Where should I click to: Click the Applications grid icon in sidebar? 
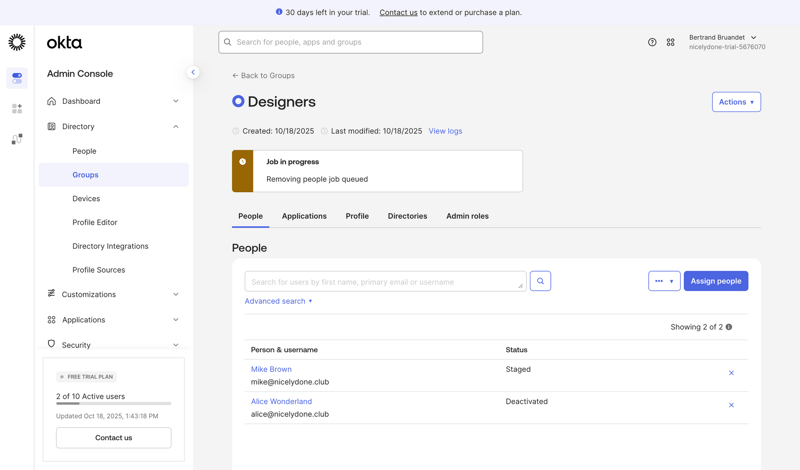coord(52,320)
